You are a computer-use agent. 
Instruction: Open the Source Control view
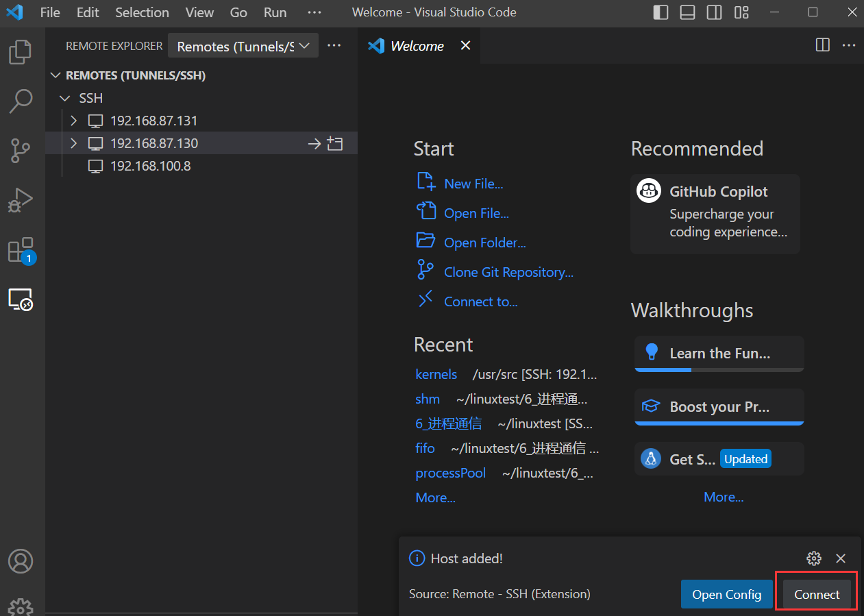coord(21,151)
